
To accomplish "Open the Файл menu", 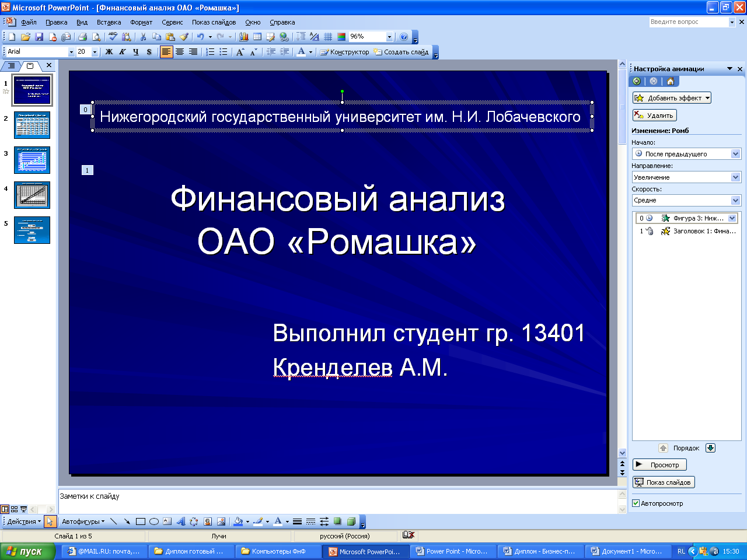I will tap(29, 22).
